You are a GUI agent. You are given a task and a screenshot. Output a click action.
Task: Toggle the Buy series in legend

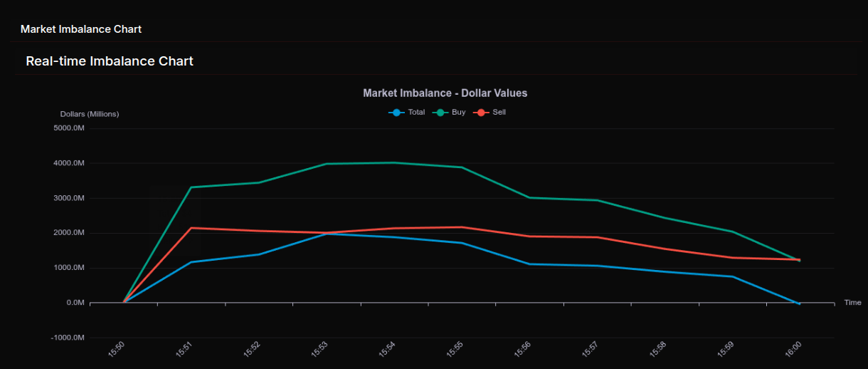pos(450,113)
